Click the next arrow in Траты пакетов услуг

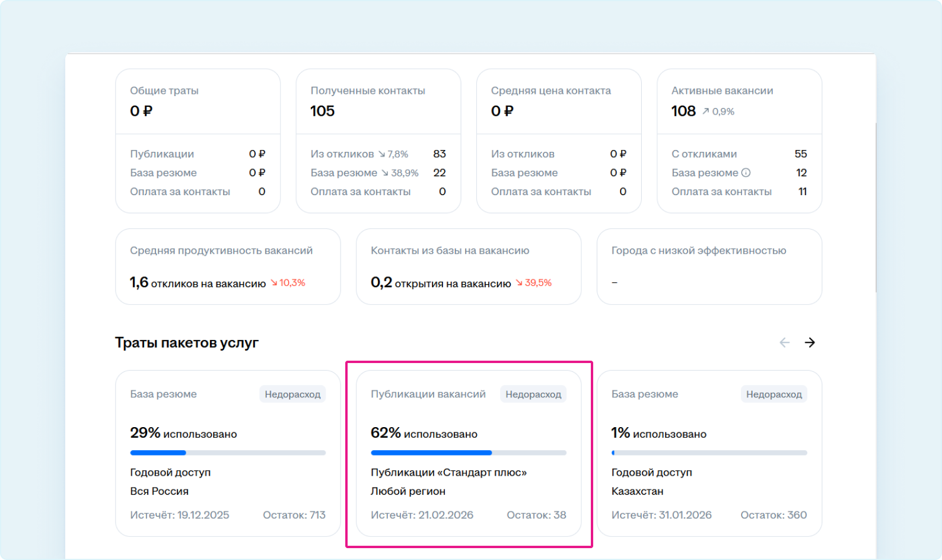810,342
